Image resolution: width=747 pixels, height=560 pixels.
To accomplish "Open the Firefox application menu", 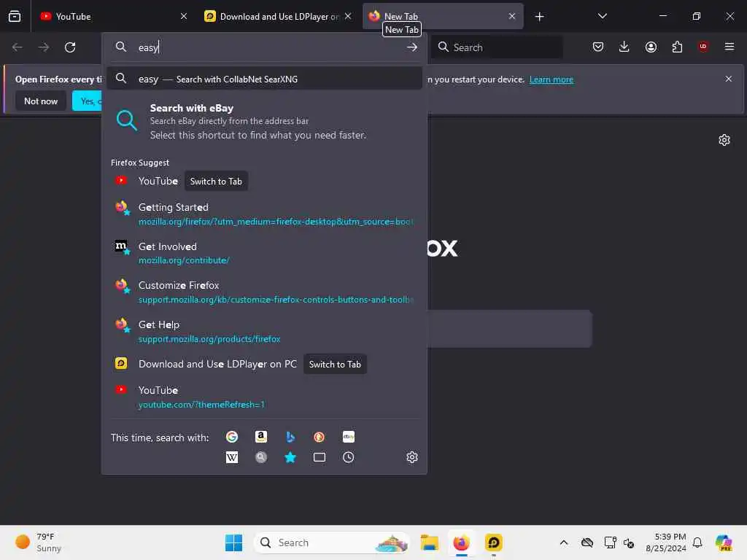I will (729, 47).
